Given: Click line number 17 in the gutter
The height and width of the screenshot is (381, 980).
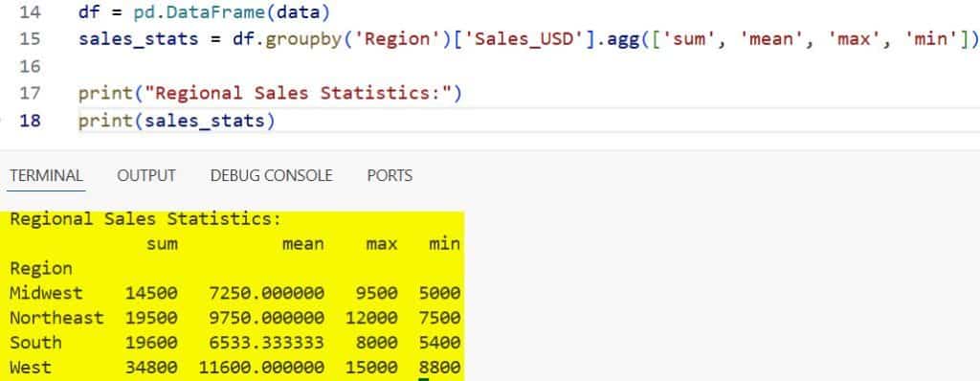Looking at the screenshot, I should (x=30, y=93).
